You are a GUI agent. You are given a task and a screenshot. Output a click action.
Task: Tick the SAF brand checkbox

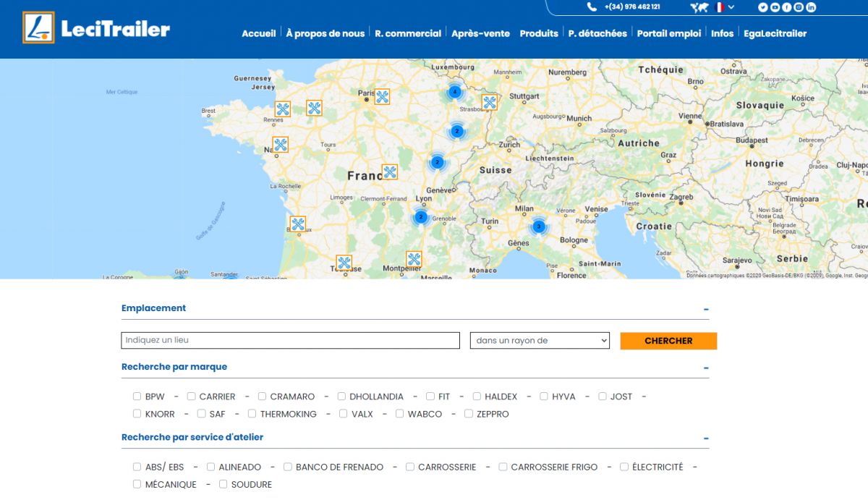click(201, 414)
